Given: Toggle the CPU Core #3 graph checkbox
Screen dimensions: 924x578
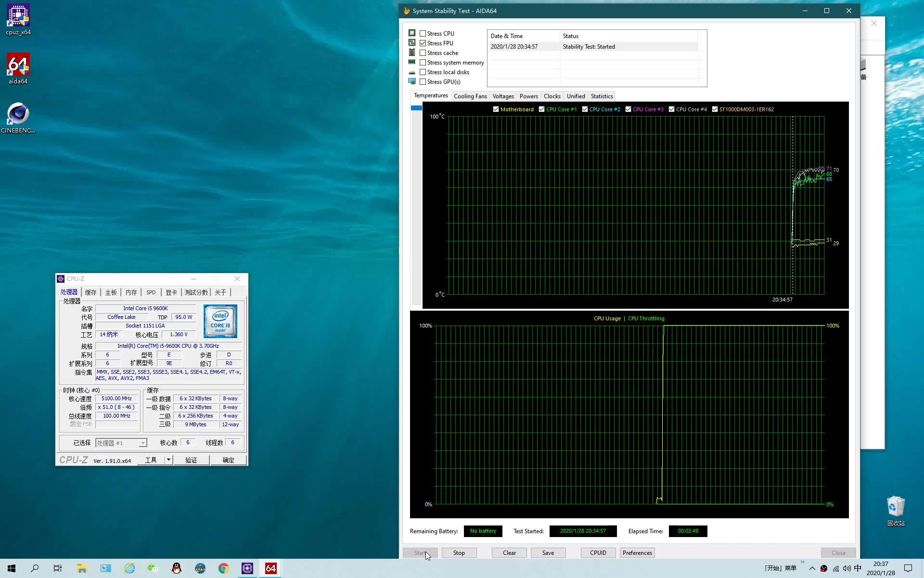Looking at the screenshot, I should [628, 109].
